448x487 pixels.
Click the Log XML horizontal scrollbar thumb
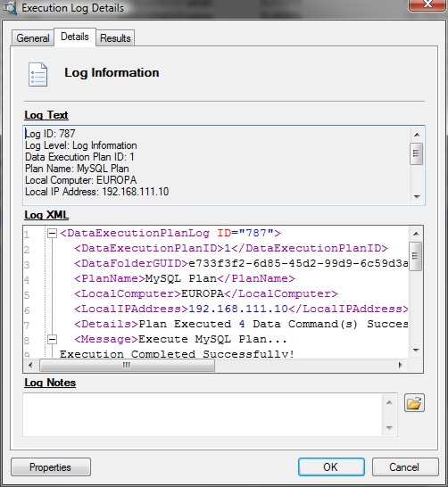[x=127, y=365]
